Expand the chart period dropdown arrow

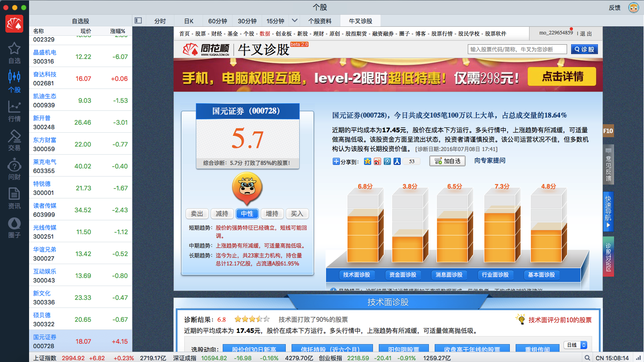[x=294, y=21]
